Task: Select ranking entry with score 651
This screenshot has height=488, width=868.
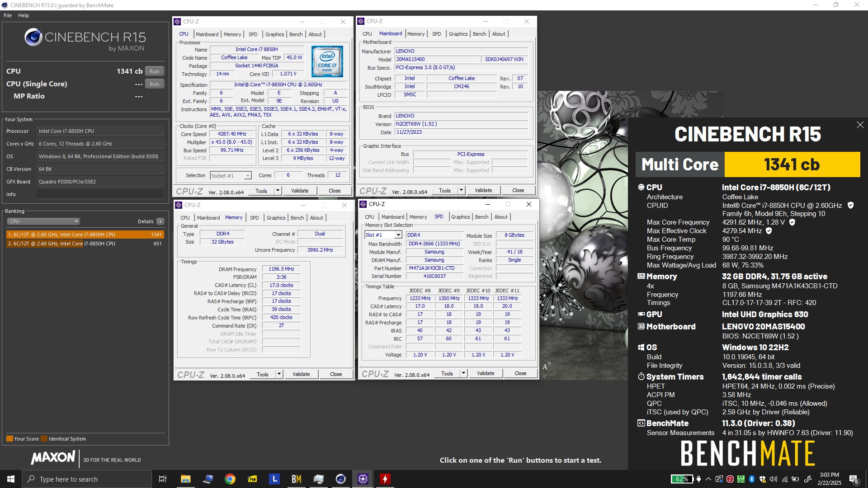Action: click(85, 244)
